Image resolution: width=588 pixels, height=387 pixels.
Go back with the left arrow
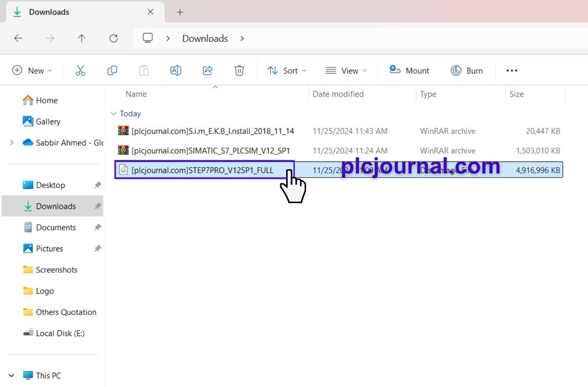pos(18,38)
